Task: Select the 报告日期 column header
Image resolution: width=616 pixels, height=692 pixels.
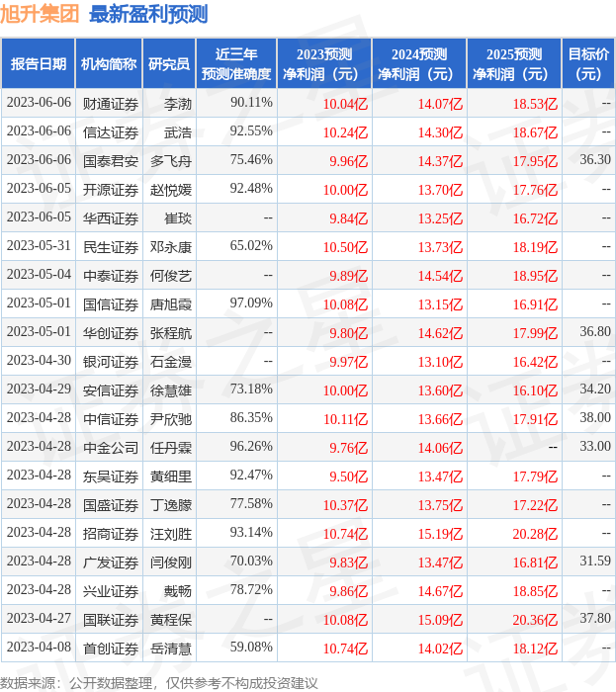Action: 39,63
